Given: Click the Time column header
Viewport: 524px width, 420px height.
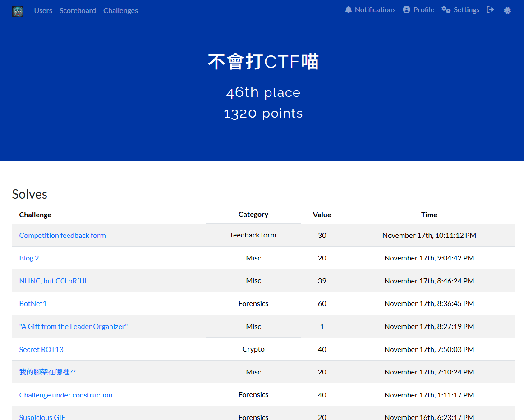Looking at the screenshot, I should [x=429, y=215].
